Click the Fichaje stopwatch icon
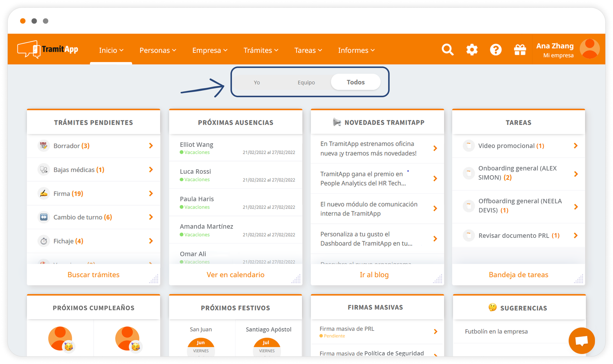The image size is (613, 364). [44, 241]
